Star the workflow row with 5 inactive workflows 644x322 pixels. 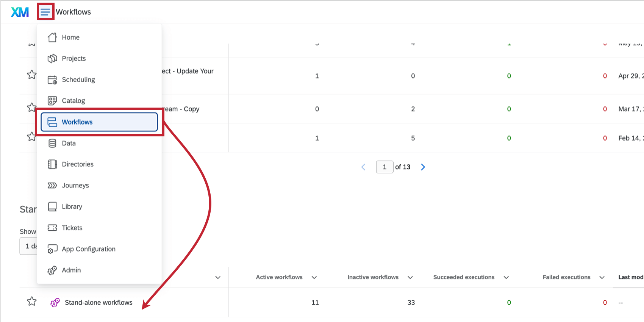32,136
